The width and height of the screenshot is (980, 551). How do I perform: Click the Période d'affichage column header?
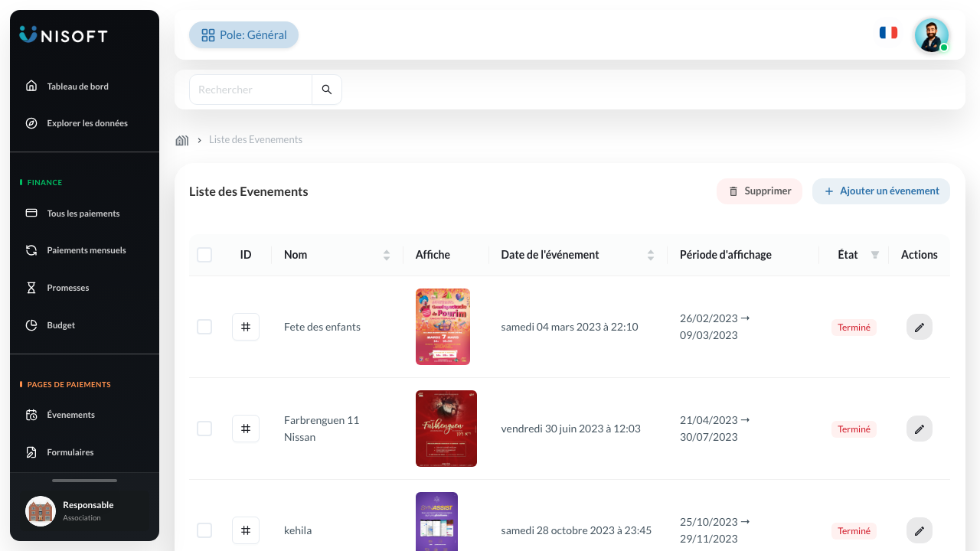pyautogui.click(x=726, y=255)
